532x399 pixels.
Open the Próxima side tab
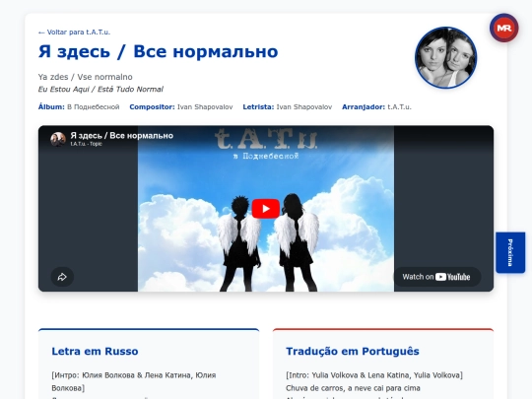coord(510,252)
